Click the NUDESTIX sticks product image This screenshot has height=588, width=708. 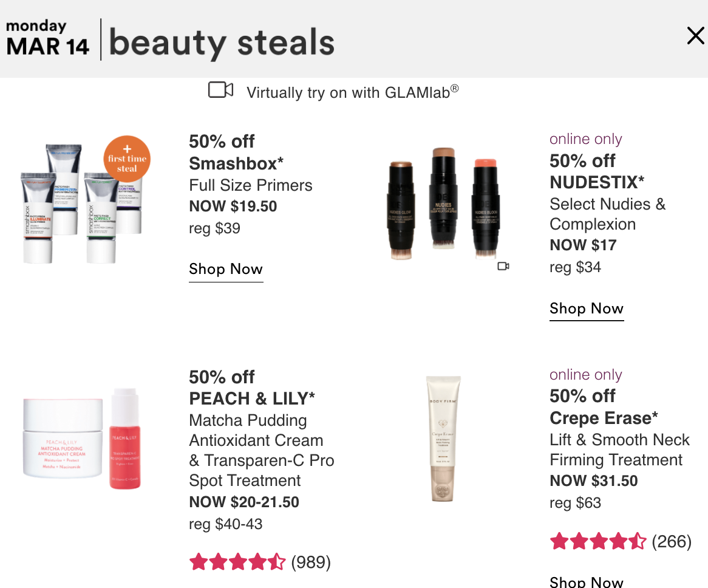click(x=443, y=203)
